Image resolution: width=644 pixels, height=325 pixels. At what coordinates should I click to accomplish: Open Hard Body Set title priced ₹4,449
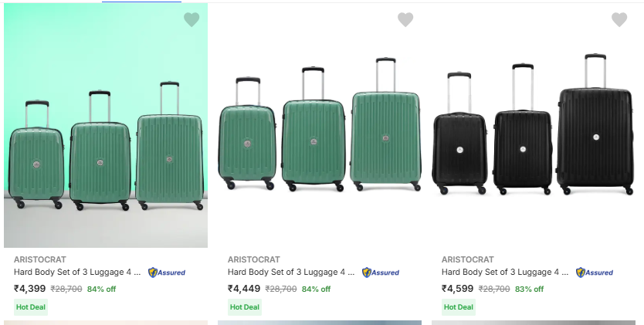[x=291, y=272]
